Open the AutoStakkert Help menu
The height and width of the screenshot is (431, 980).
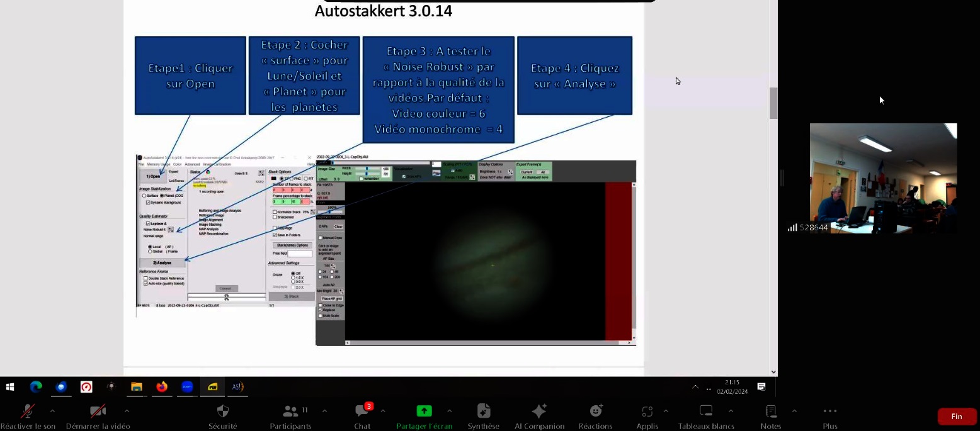311,164
